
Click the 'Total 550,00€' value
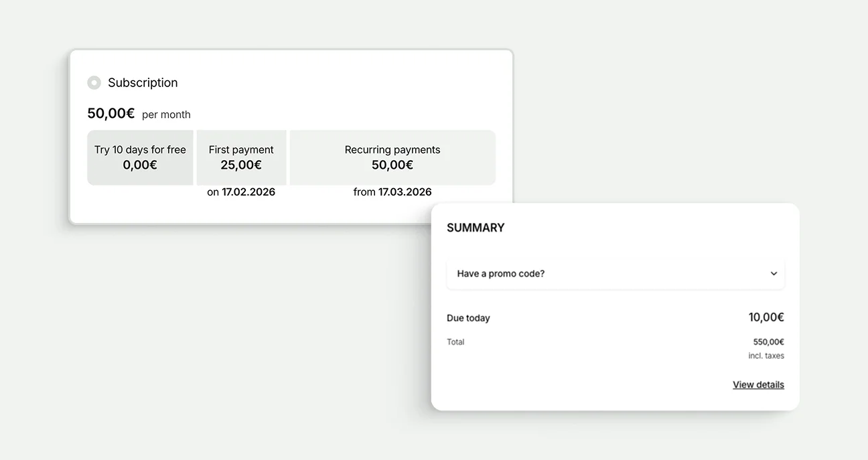[x=769, y=341]
